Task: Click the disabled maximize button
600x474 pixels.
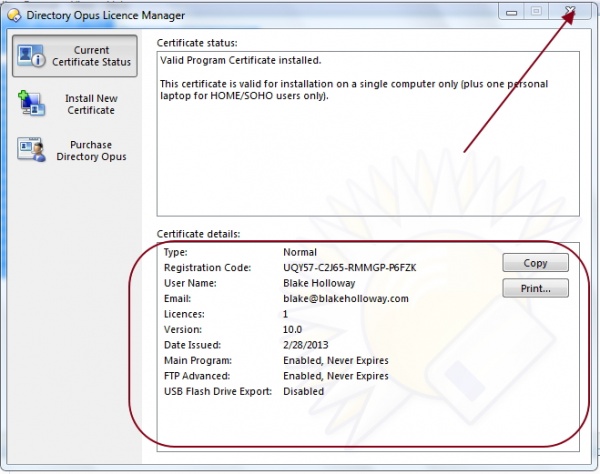Action: point(536,12)
